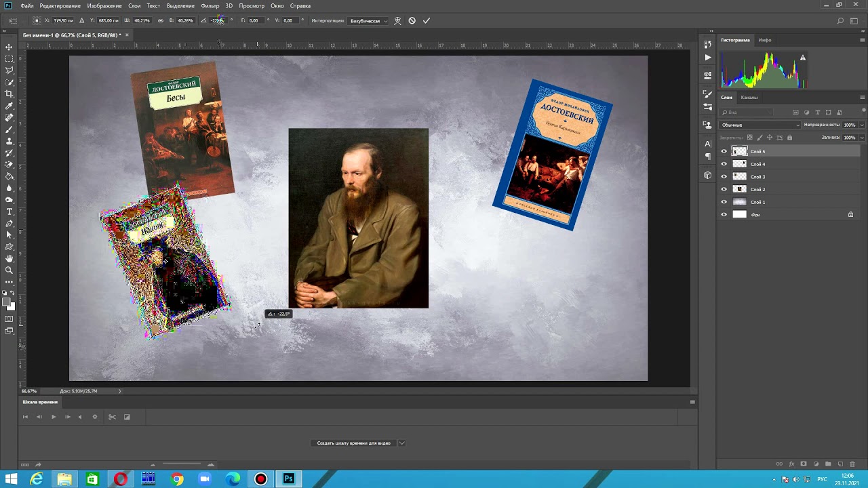The height and width of the screenshot is (488, 868).
Task: Open the 3D panel cube icon
Action: point(708,175)
